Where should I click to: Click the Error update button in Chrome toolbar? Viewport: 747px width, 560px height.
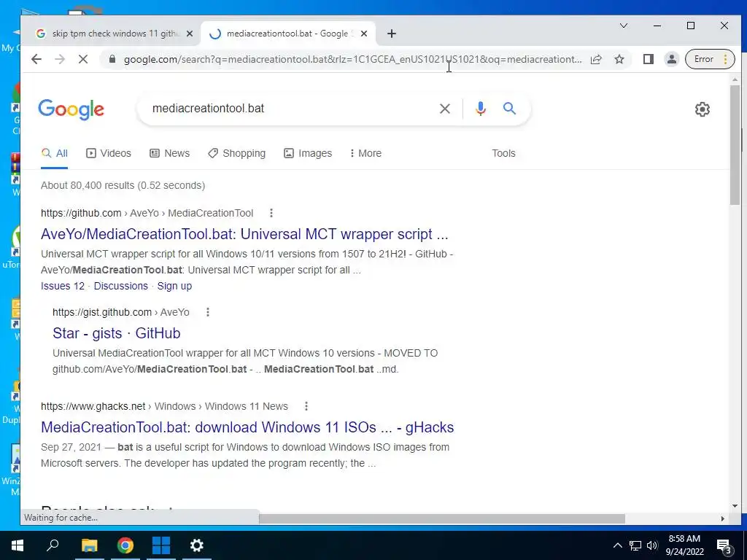[x=710, y=59]
